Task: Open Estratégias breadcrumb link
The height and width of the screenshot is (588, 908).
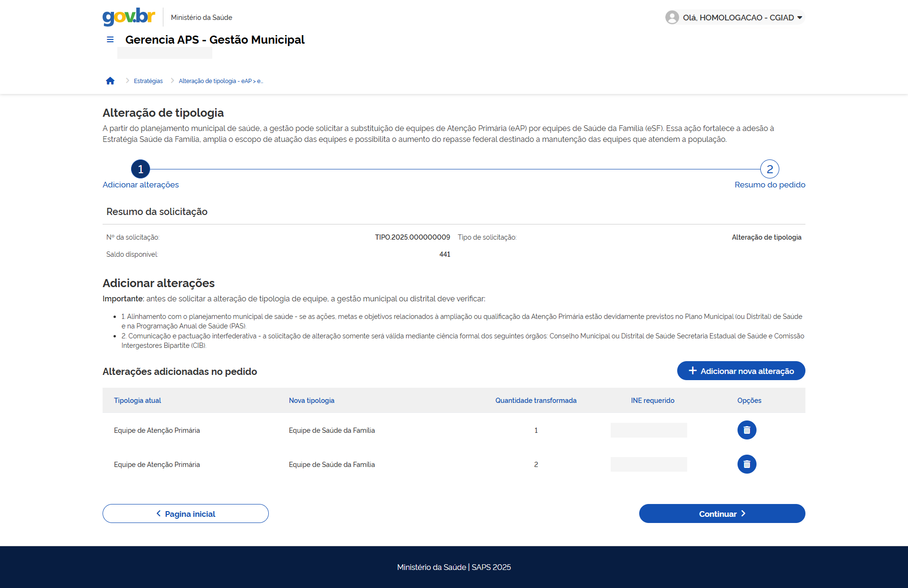Action: (148, 81)
